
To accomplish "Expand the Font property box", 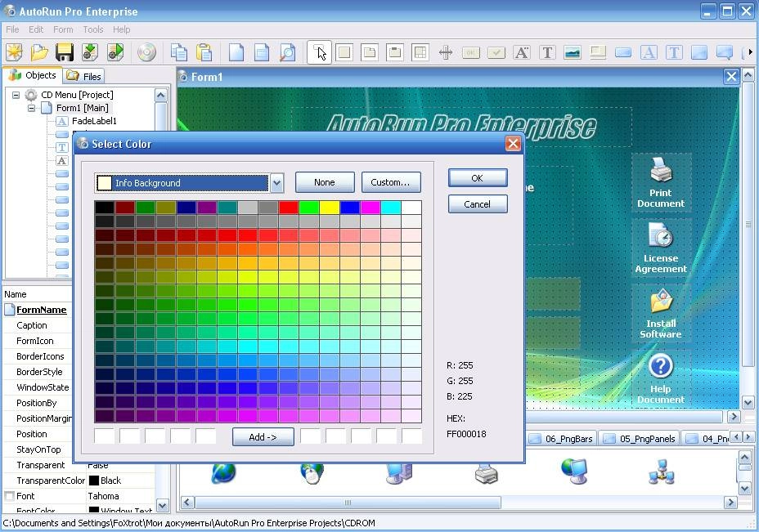I will pyautogui.click(x=9, y=496).
